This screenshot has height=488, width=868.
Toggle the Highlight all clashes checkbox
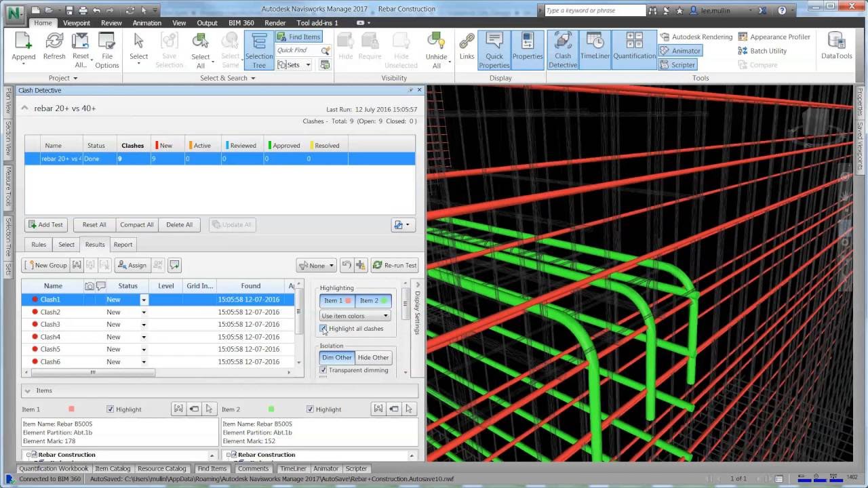click(x=323, y=329)
